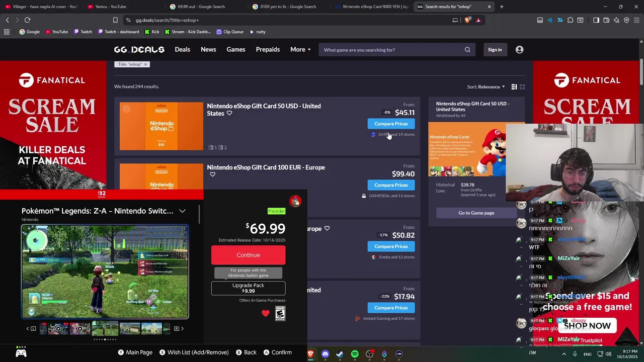This screenshot has width=644, height=362.
Task: Switch to 'Villager - hava nagila' YouTube tab
Action: [x=41, y=7]
